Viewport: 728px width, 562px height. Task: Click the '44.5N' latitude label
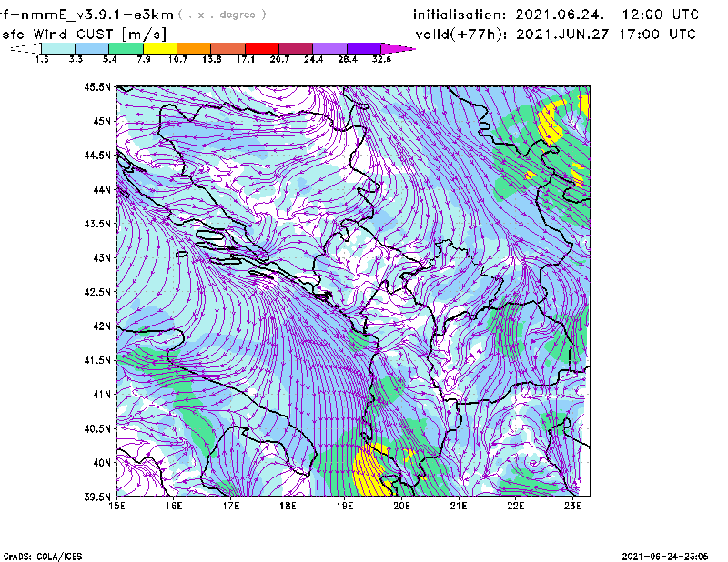click(x=98, y=155)
